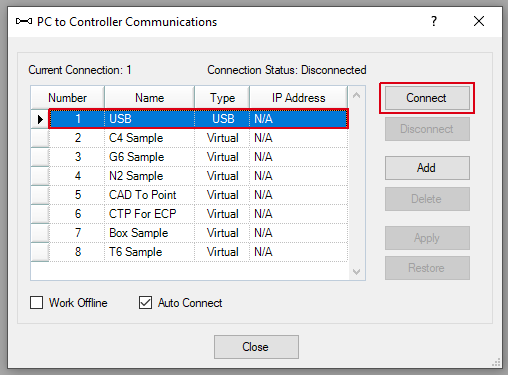Click the Add button
Viewport: 508px width, 375px height.
point(427,168)
